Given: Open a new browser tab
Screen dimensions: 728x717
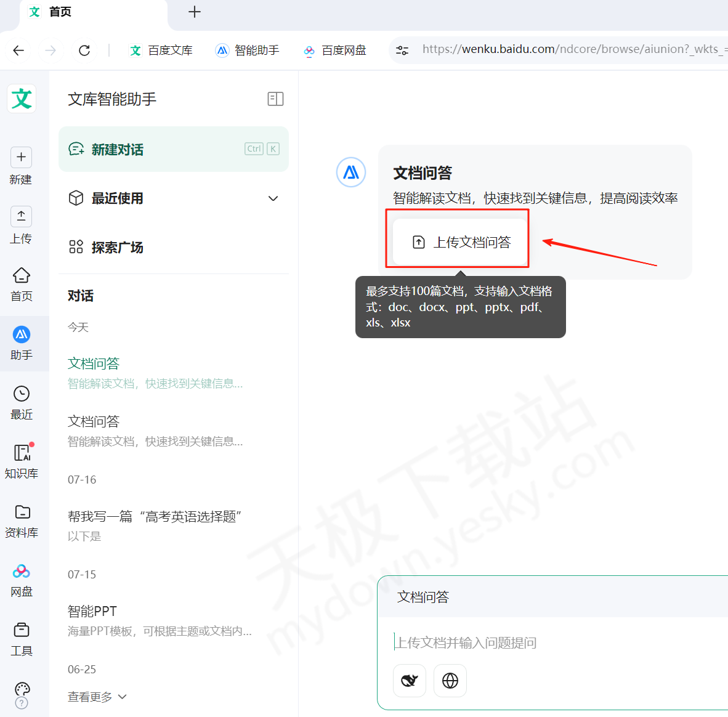Looking at the screenshot, I should (195, 12).
